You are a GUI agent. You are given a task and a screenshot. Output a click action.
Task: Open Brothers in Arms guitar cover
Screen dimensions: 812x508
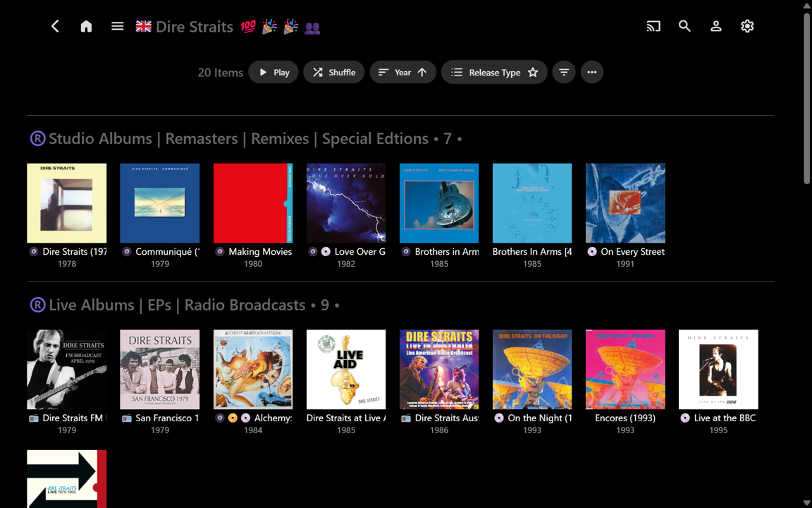[439, 203]
